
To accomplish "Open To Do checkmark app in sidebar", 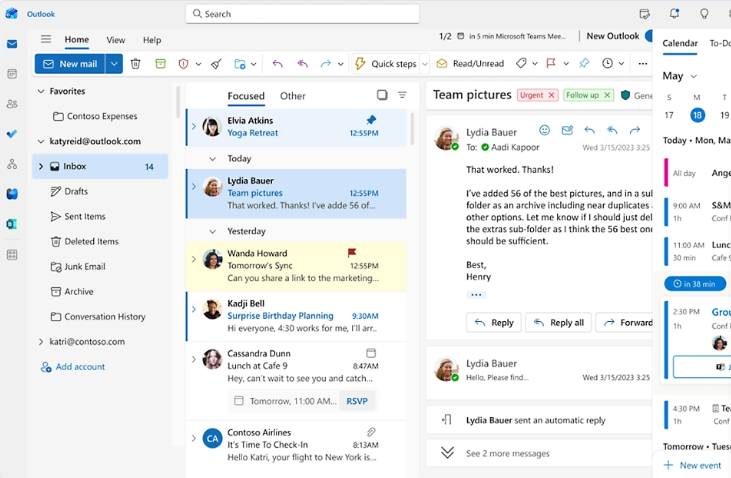I will click(x=12, y=134).
